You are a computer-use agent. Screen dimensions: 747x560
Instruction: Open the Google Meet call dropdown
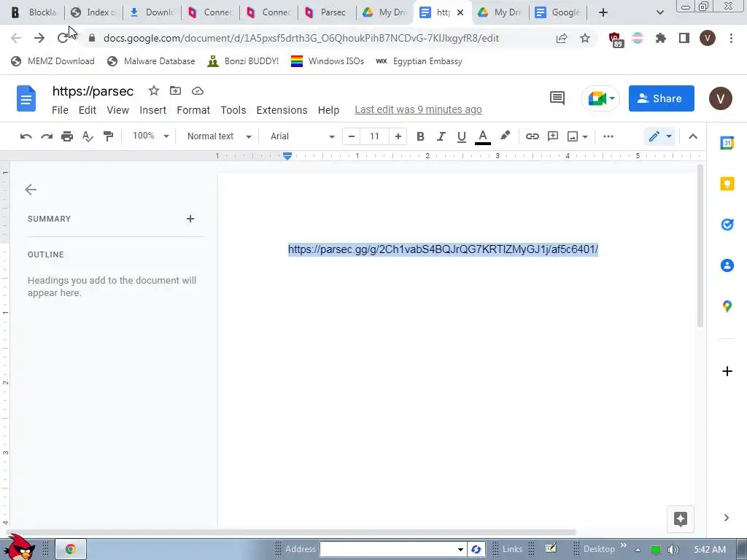coord(600,98)
